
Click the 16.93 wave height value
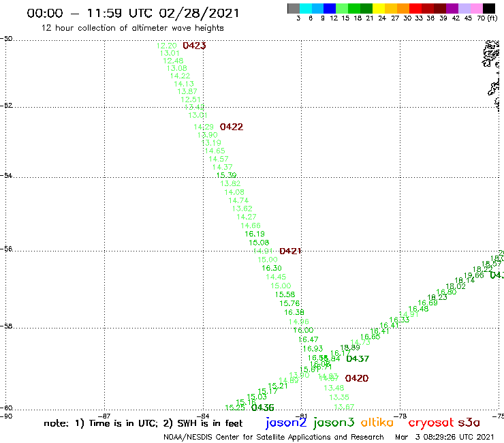click(313, 349)
